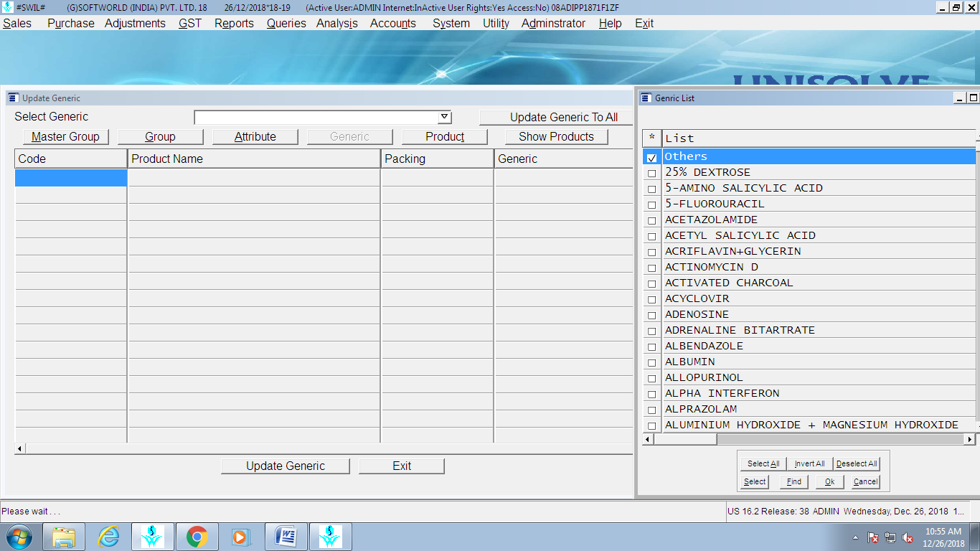Click the Find button

click(794, 481)
